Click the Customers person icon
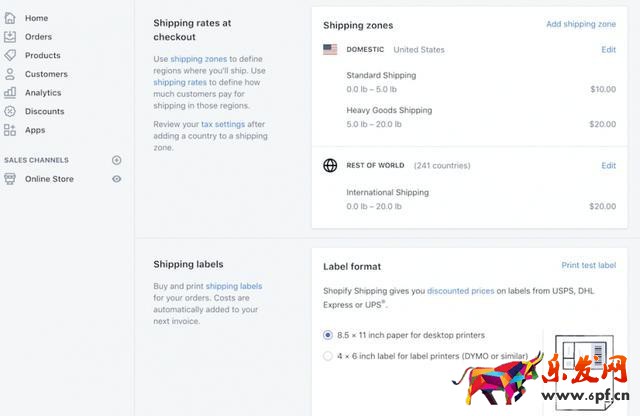Screen dimensions: 640x416 click(10, 74)
